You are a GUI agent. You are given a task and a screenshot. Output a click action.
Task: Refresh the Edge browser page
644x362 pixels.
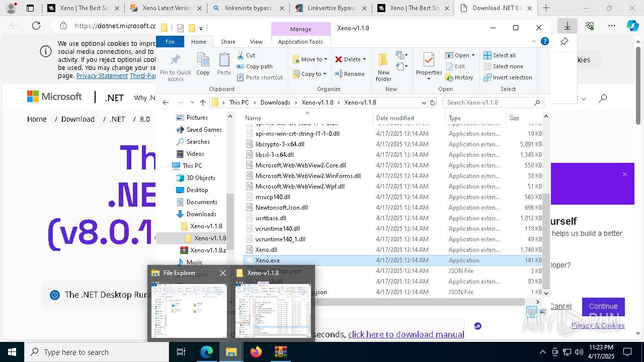point(36,26)
